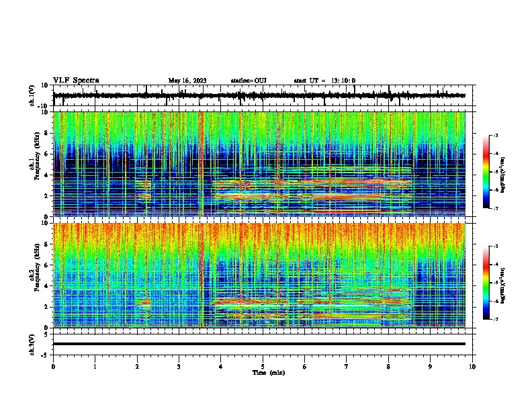Click the ch.2 frequency spectrogram plot
The height and width of the screenshot is (411, 532).
click(x=259, y=275)
